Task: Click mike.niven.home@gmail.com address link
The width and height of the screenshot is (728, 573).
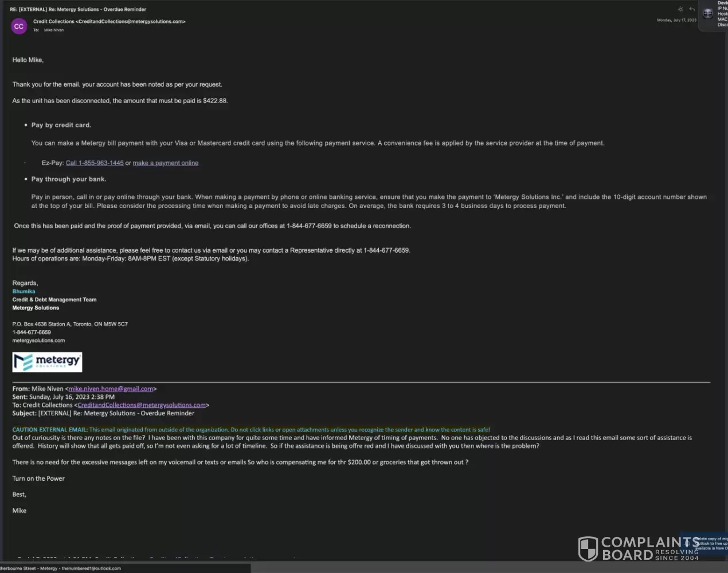Action: 111,389
